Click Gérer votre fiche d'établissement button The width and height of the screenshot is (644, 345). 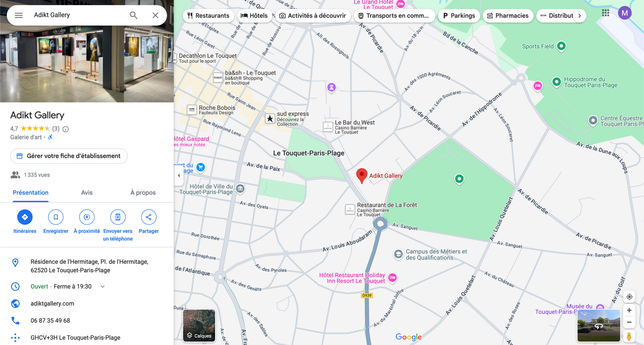69,156
